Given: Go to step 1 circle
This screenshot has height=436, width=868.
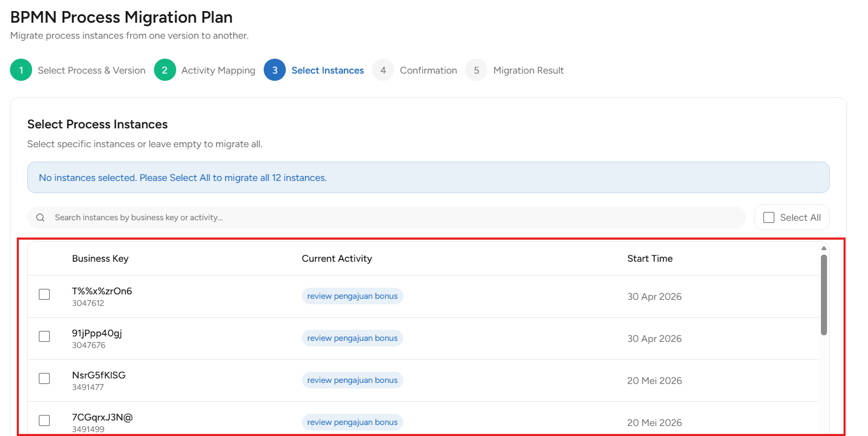Looking at the screenshot, I should [21, 70].
